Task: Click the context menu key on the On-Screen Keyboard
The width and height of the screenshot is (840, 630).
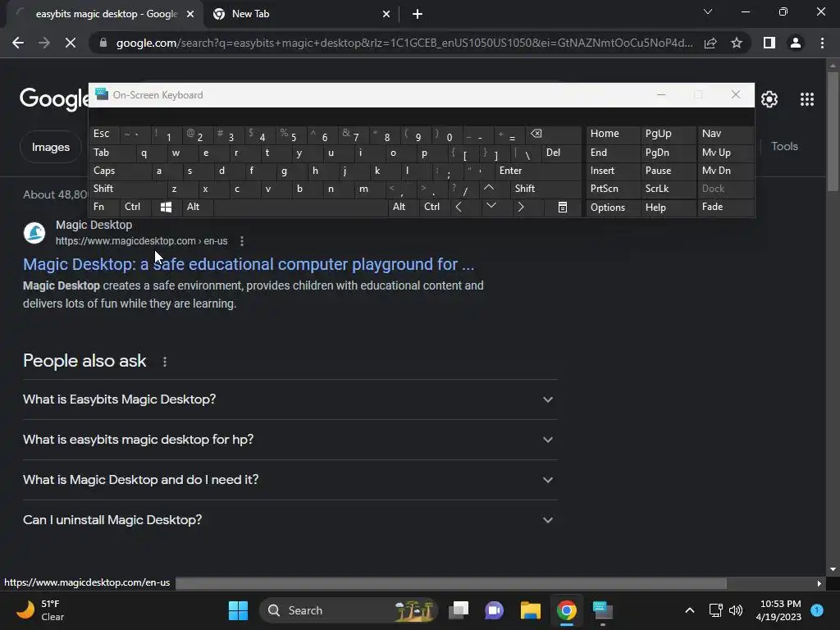Action: [563, 208]
